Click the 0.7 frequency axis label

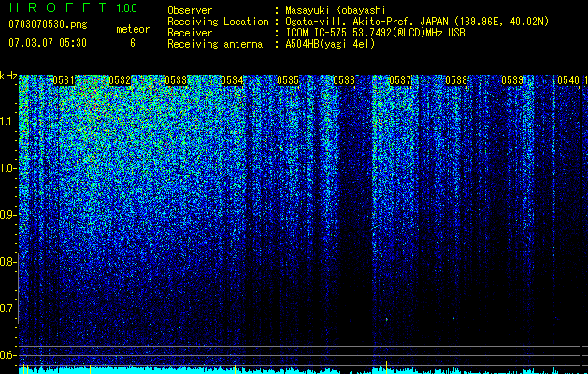coord(8,309)
